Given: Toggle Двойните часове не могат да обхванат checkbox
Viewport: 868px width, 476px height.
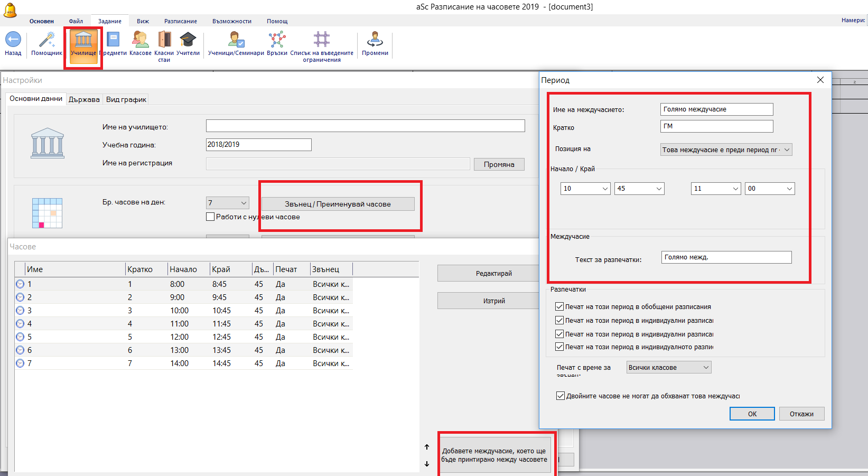Looking at the screenshot, I should (x=560, y=396).
